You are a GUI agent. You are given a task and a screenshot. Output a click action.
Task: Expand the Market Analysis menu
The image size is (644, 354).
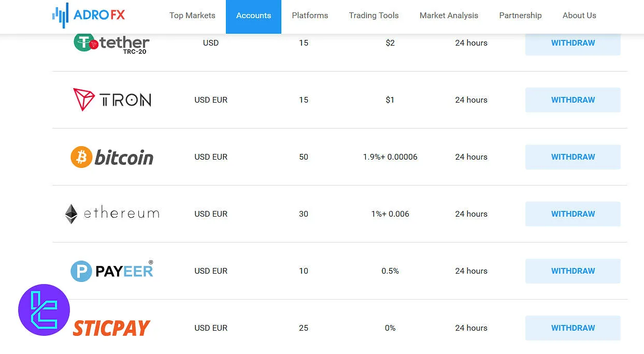point(449,16)
